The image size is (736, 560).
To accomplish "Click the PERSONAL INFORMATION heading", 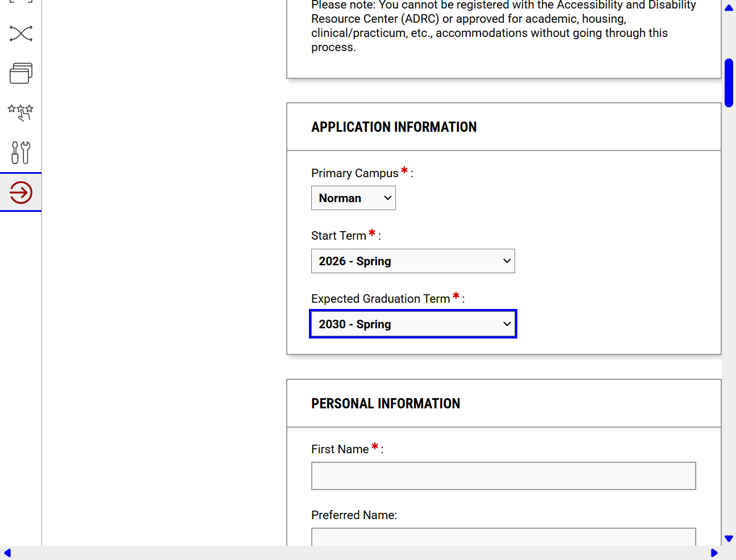I will [386, 403].
